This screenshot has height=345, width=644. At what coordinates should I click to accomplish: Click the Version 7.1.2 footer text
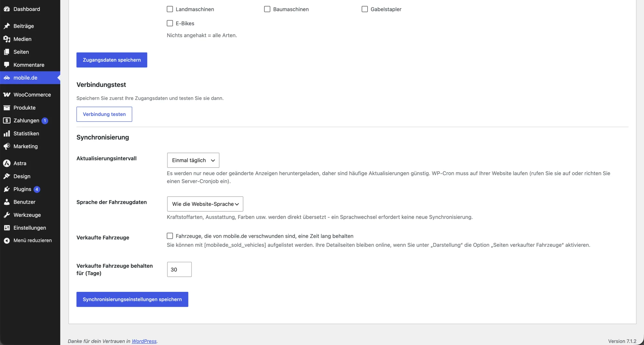[x=622, y=341]
